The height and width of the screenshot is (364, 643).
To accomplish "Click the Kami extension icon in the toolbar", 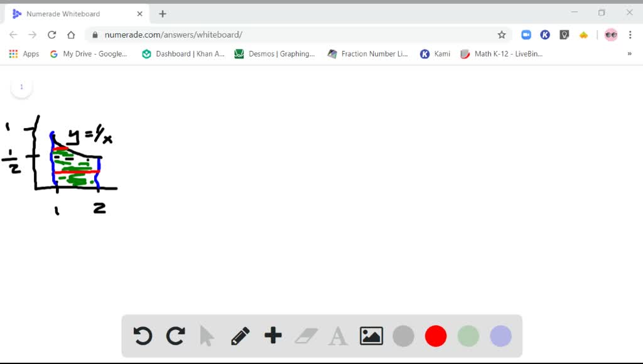I will point(544,35).
